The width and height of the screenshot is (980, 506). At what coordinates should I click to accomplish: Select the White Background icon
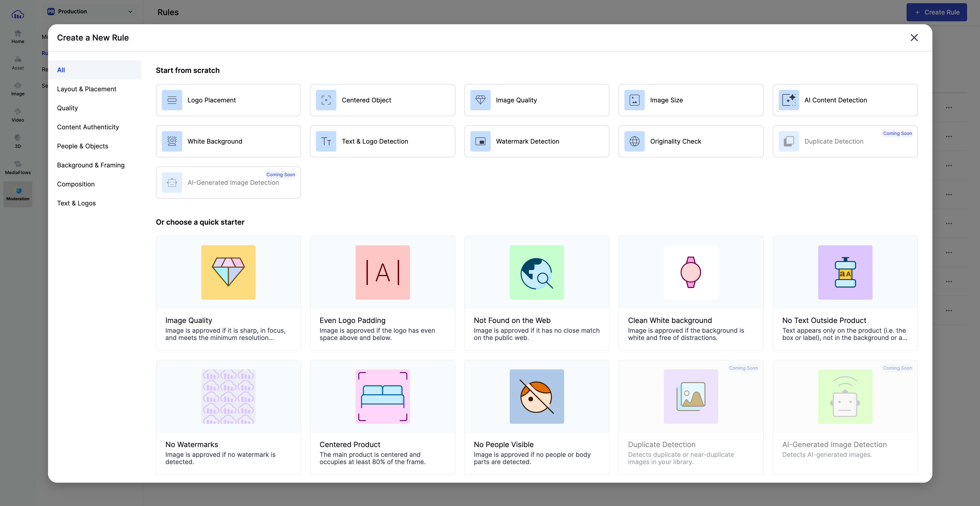[172, 141]
